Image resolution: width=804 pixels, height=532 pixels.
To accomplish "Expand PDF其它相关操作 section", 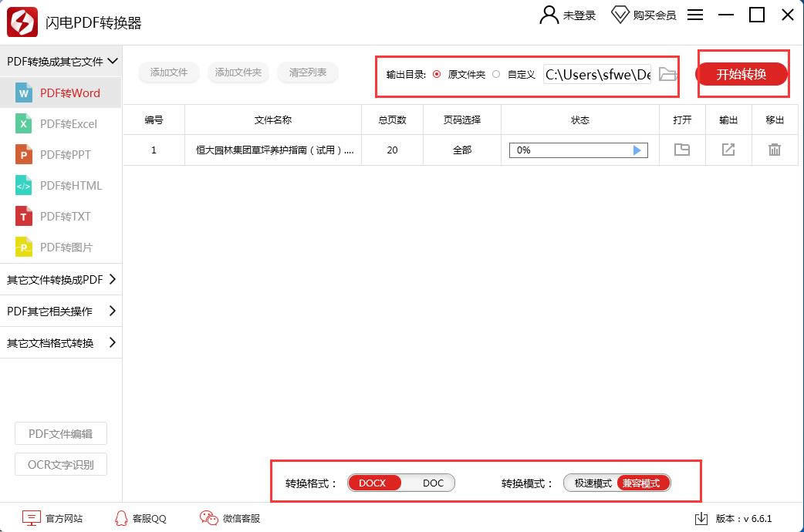I will (x=61, y=311).
